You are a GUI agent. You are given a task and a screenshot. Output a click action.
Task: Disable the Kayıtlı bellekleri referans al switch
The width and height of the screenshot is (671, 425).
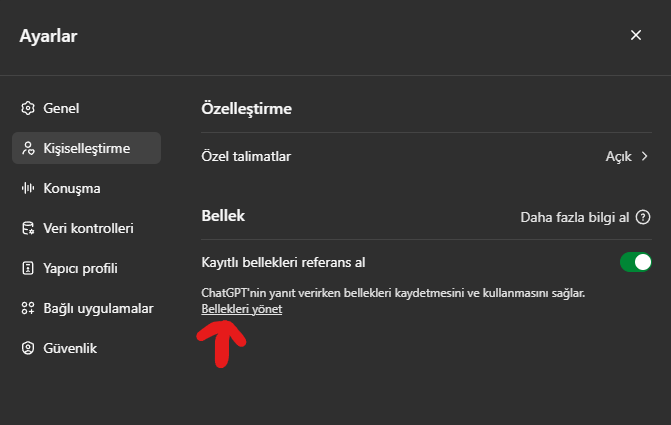click(635, 262)
